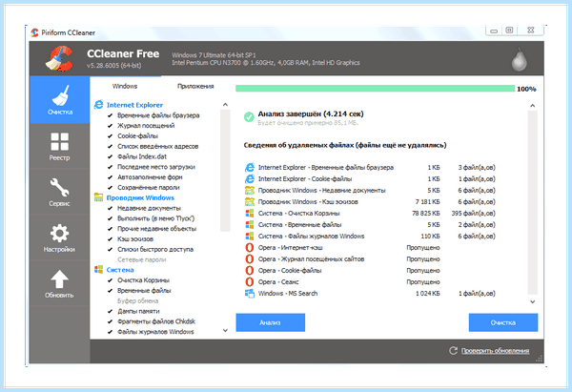Toggle Недавние документы checkbox in the tree
The image size is (572, 392).
[x=111, y=208]
